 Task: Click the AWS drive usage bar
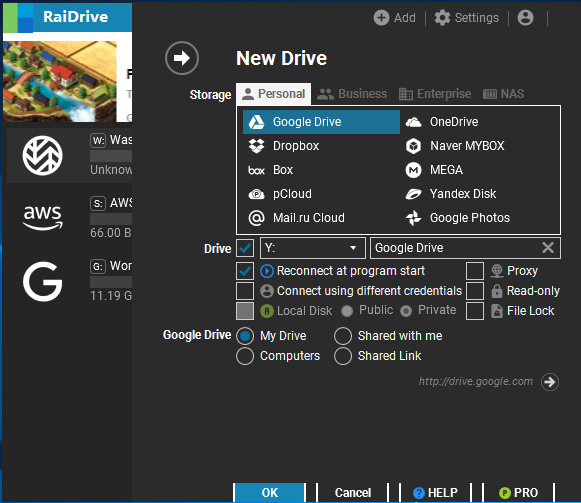(x=111, y=219)
